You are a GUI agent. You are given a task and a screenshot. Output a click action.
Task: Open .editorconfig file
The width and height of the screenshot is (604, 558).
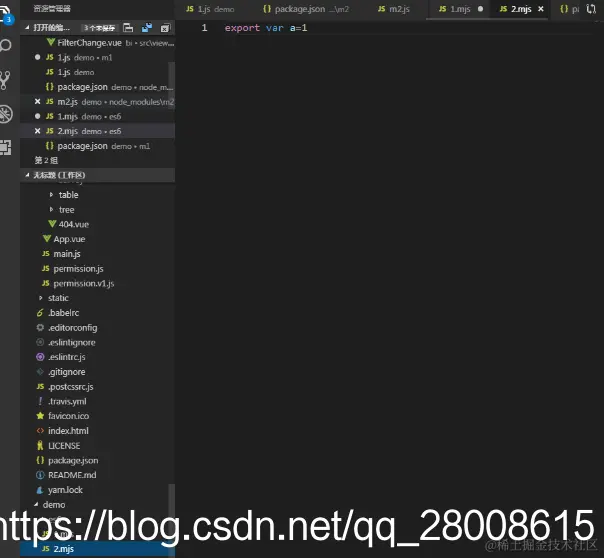point(97,328)
